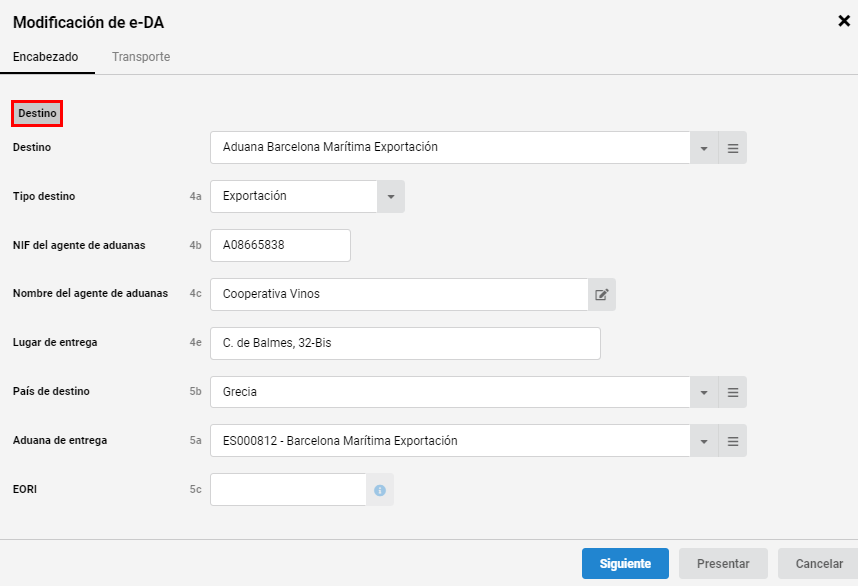Click the empty EORI input field

(288, 490)
